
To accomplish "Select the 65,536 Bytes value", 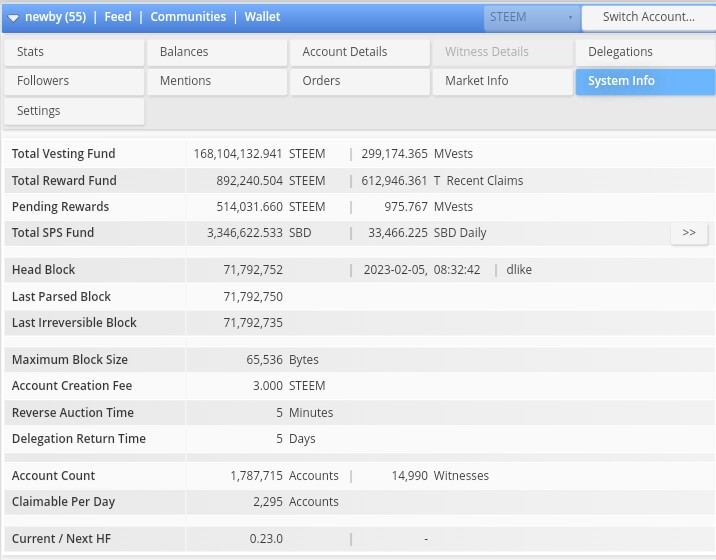I will pos(282,360).
